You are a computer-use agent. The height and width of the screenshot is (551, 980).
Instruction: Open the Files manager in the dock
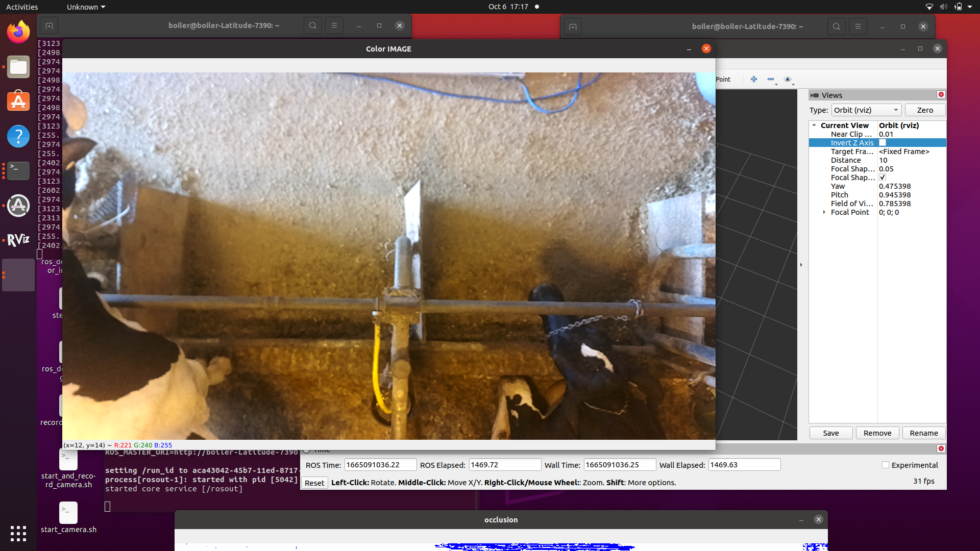click(18, 67)
